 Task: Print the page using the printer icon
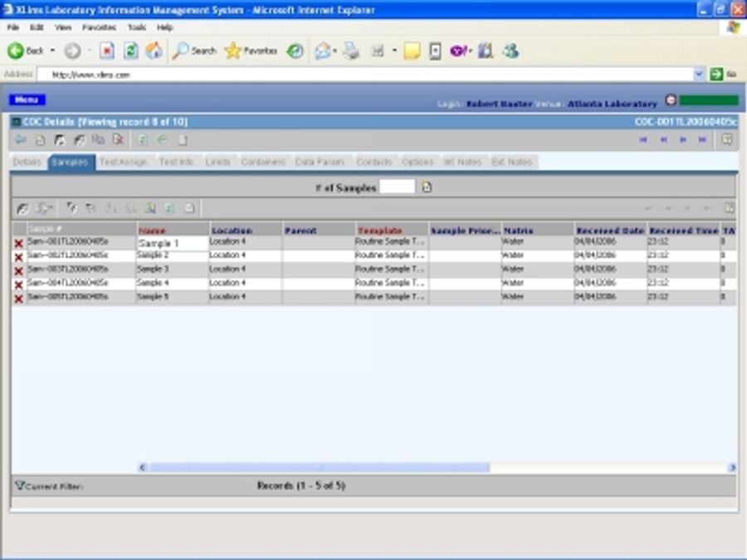click(x=351, y=51)
